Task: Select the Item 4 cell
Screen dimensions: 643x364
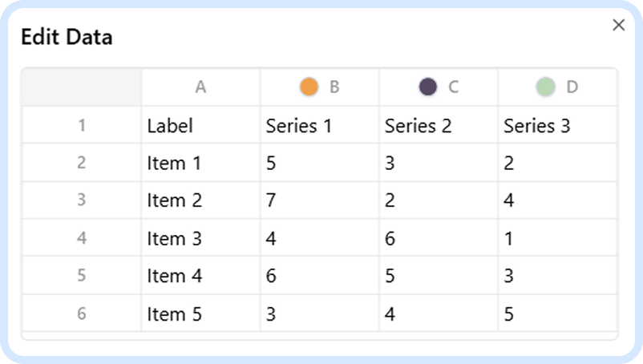Action: (200, 276)
